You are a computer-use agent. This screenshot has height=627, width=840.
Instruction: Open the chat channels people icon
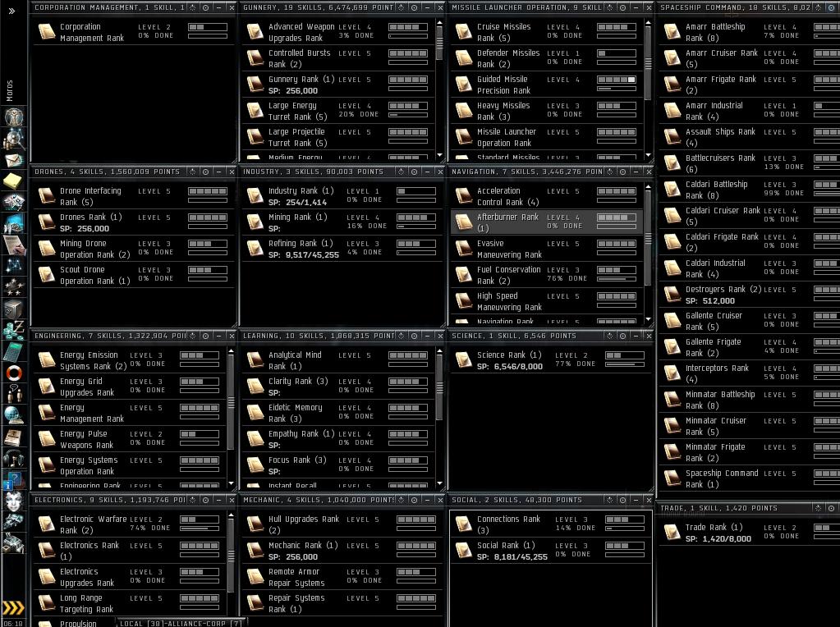(x=14, y=394)
